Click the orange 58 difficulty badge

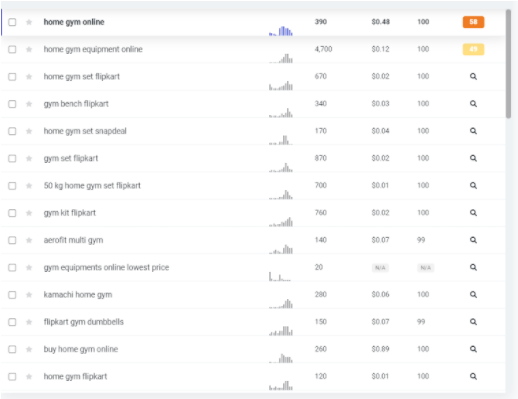[x=473, y=22]
